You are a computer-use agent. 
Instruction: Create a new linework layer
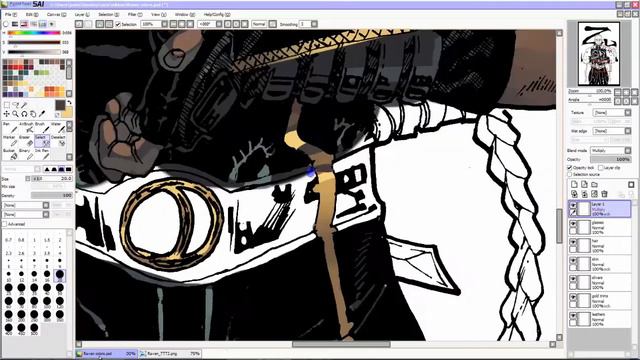[584, 184]
